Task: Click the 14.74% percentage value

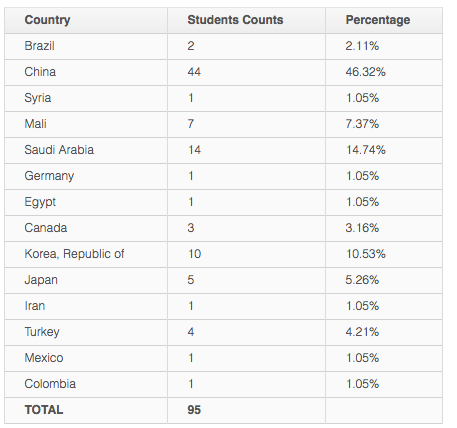Action: pyautogui.click(x=365, y=150)
